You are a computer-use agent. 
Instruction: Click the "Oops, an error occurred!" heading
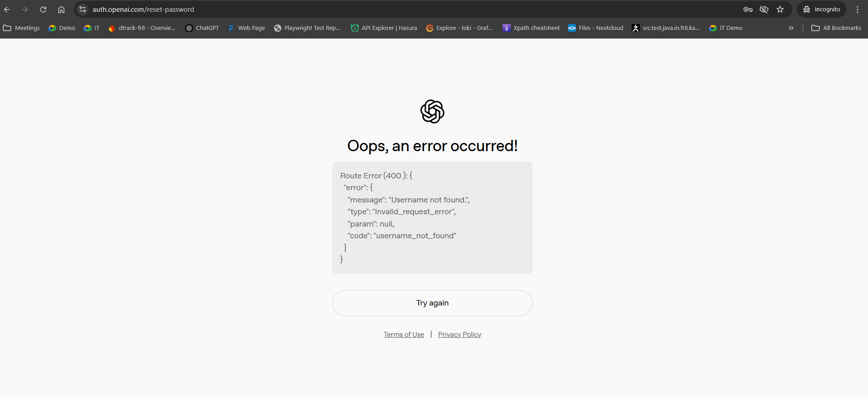432,146
